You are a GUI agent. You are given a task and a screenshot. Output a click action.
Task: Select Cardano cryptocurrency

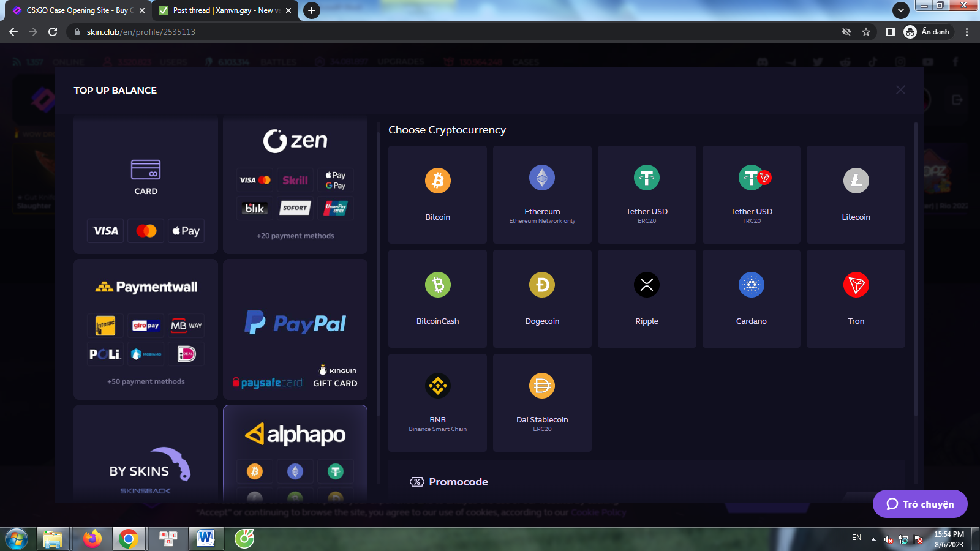(752, 299)
